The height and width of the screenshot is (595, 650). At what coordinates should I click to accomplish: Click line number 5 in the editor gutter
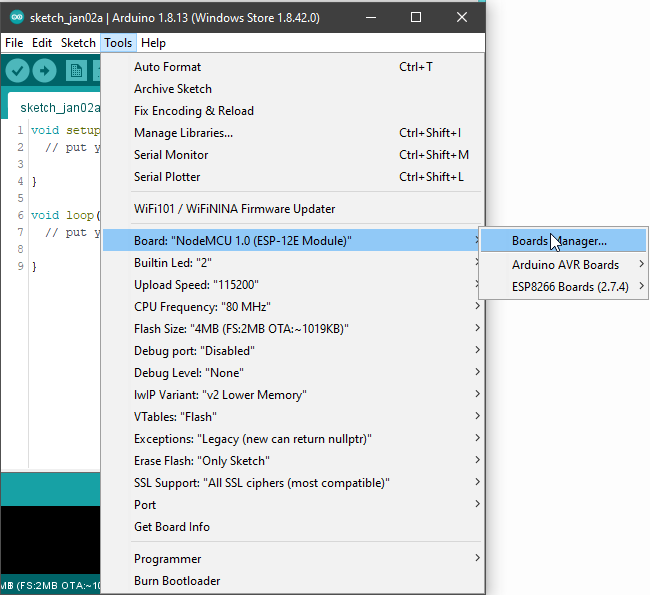[x=20, y=198]
